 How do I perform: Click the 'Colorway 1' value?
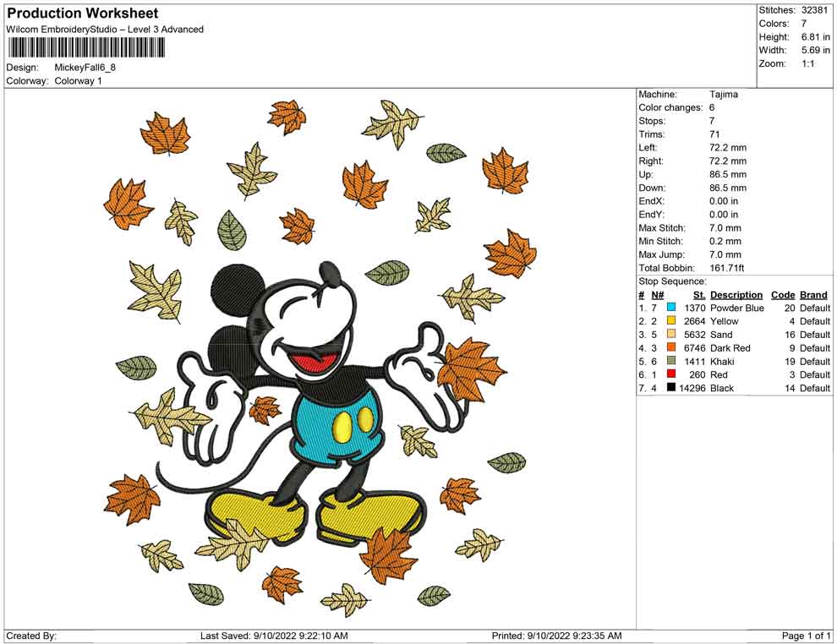[x=78, y=81]
